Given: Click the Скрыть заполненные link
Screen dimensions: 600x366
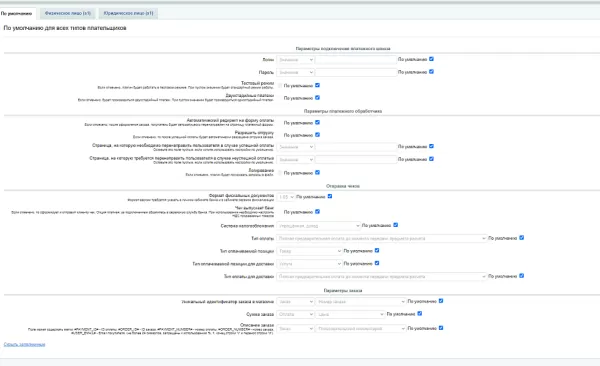Looking at the screenshot, I should (24, 345).
